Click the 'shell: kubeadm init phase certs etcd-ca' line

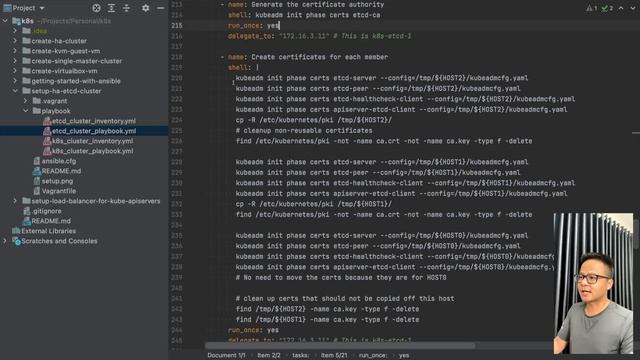304,15
